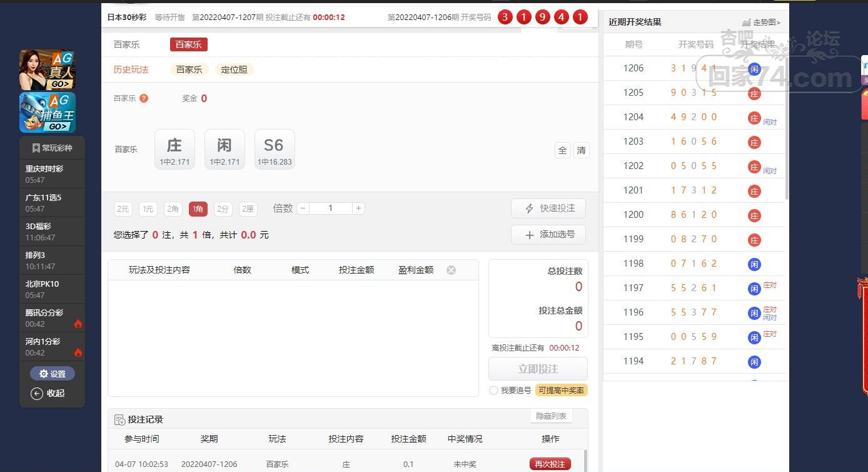The width and height of the screenshot is (868, 472).
Task: Click the first winning number ball 3
Action: click(x=505, y=17)
